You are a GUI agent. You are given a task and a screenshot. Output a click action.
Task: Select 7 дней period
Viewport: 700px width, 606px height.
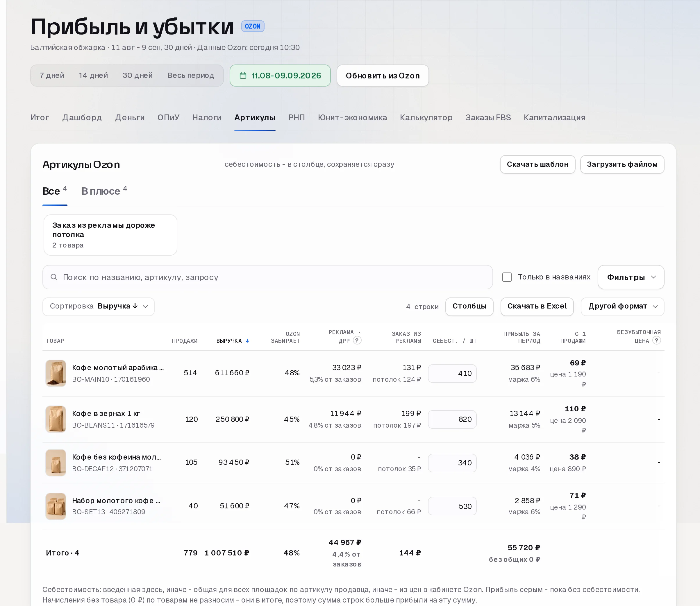click(x=52, y=76)
